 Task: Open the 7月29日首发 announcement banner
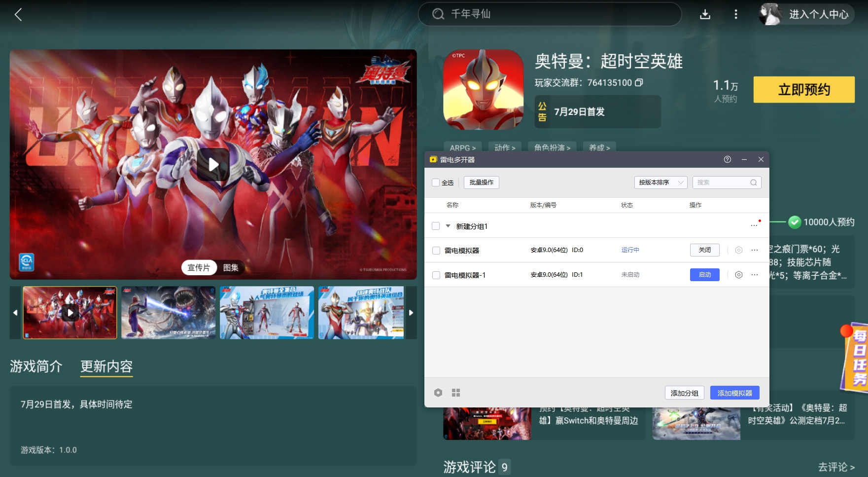598,111
